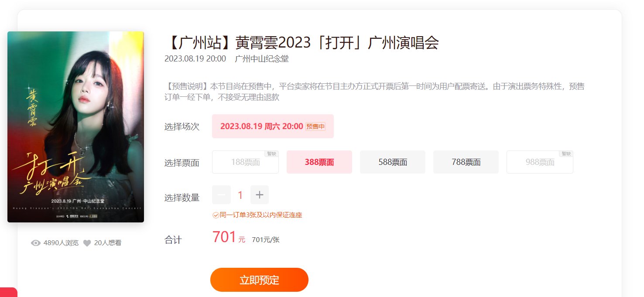
Task: Select the 388票面 ticket option
Action: 319,162
